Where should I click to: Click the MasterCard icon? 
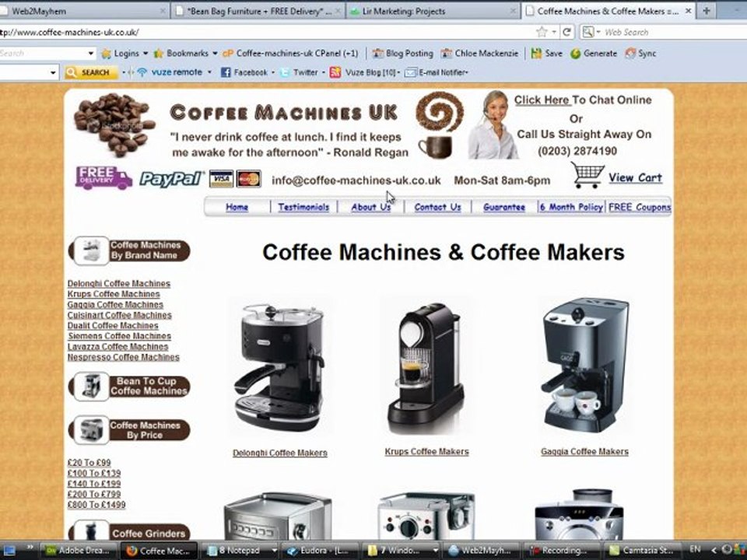tap(249, 179)
